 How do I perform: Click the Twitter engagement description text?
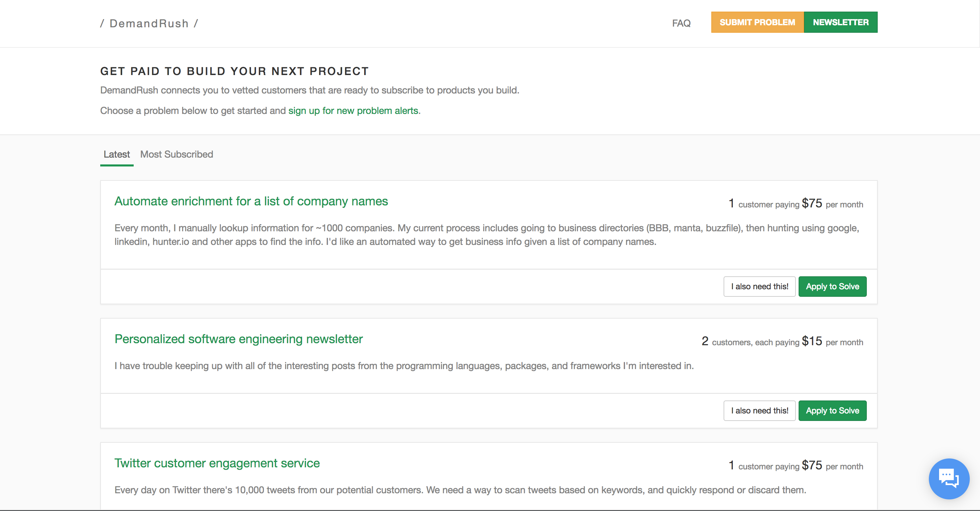pyautogui.click(x=460, y=490)
